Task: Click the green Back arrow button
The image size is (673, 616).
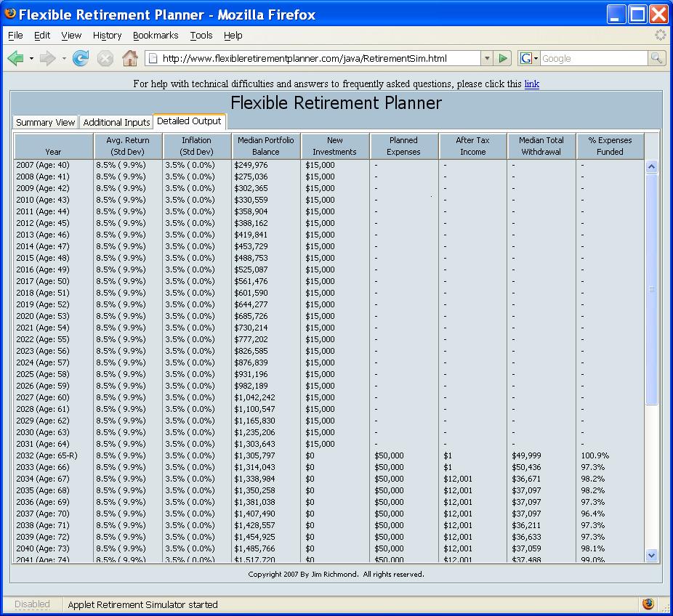Action: click(15, 58)
